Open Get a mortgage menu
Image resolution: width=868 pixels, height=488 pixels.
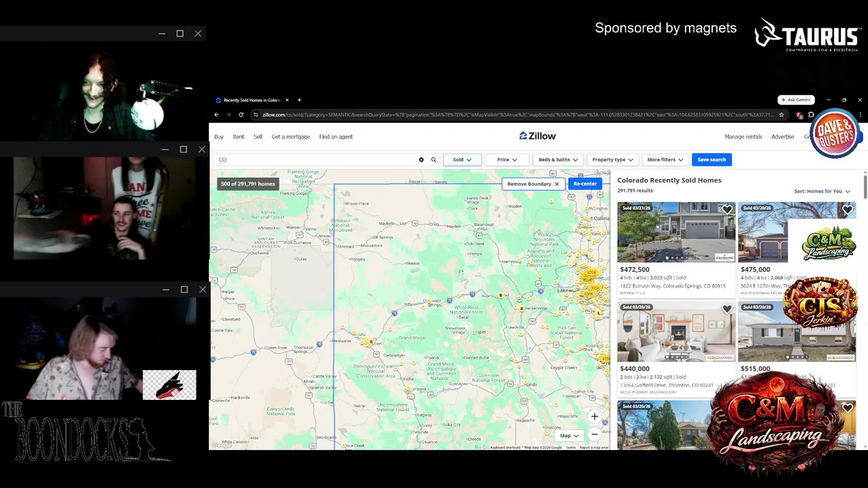click(290, 137)
